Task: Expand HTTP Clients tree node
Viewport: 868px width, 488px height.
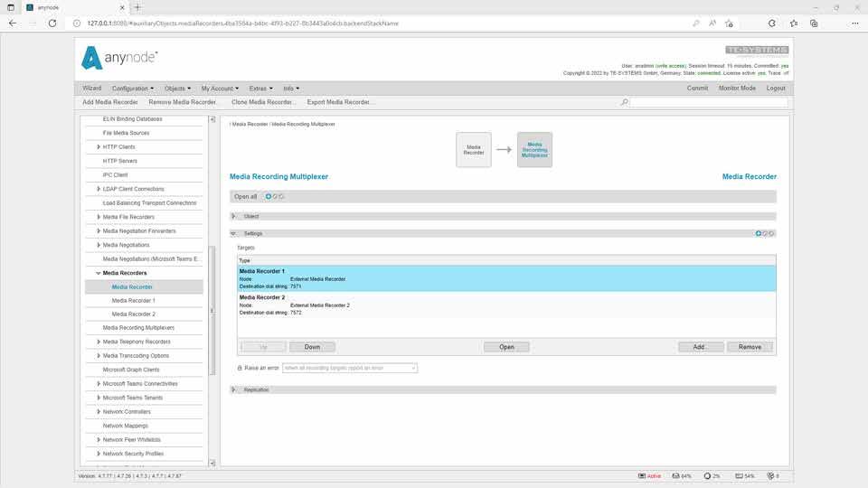Action: pos(99,146)
